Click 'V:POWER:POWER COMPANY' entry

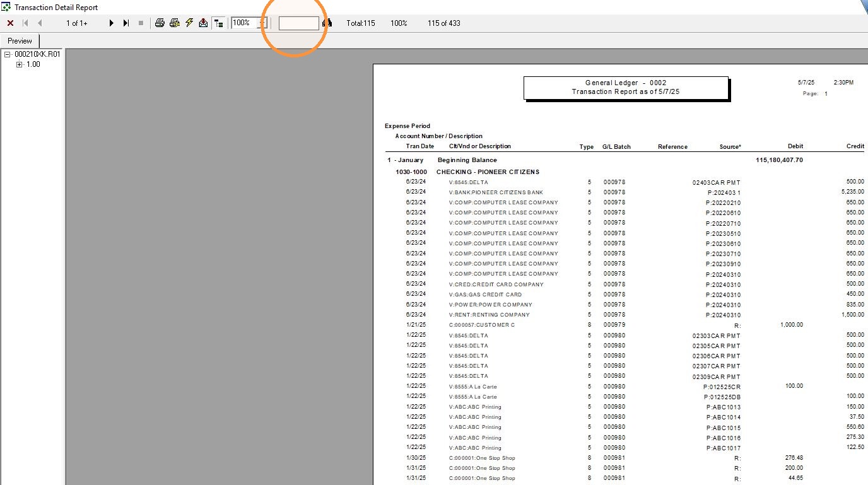490,305
